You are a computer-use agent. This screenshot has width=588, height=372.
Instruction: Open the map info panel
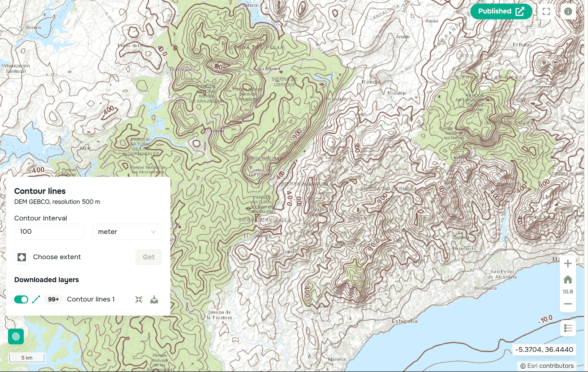point(568,11)
